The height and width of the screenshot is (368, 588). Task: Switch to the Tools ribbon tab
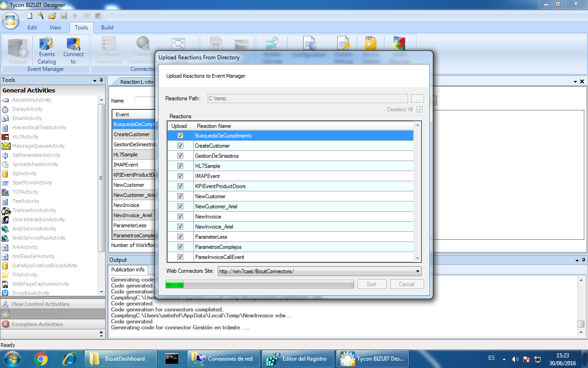81,28
